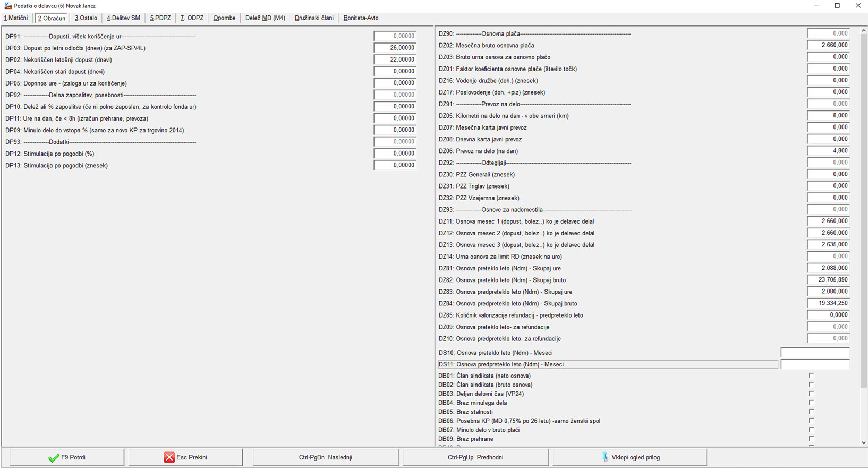The height and width of the screenshot is (469, 868).
Task: Click DZ05 Kilometri na delo field
Action: coord(828,115)
